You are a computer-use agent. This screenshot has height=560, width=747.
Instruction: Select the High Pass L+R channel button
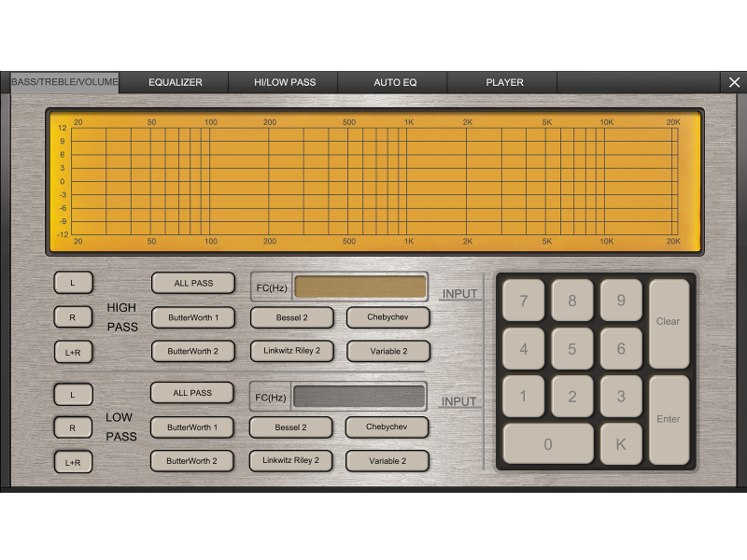(x=74, y=352)
